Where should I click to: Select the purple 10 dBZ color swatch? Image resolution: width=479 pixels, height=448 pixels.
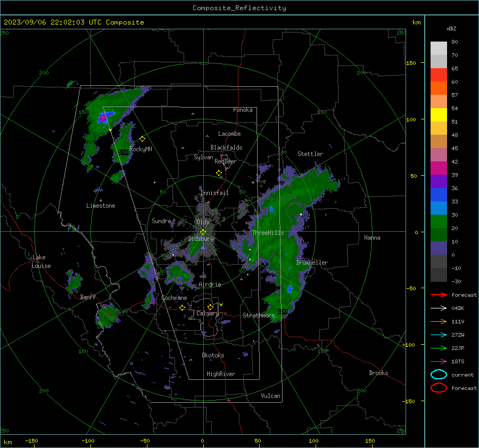click(439, 248)
